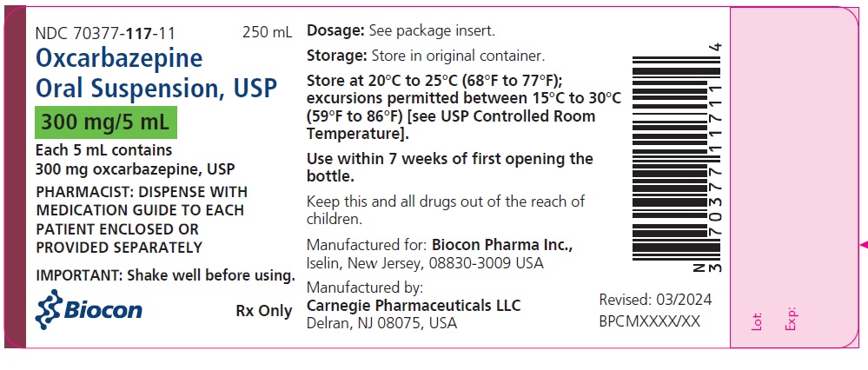The height and width of the screenshot is (370, 868).
Task: Click the Exp field on pink panel
Action: (x=791, y=319)
